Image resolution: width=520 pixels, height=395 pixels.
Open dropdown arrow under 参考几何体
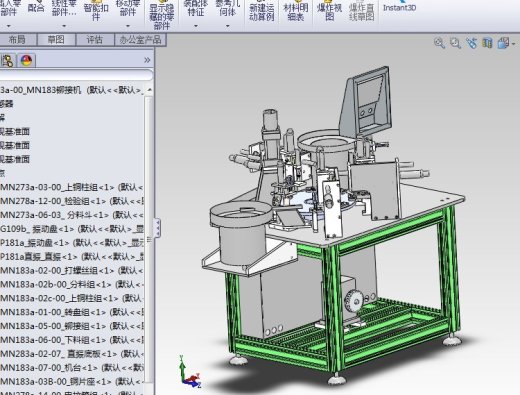coord(228,26)
